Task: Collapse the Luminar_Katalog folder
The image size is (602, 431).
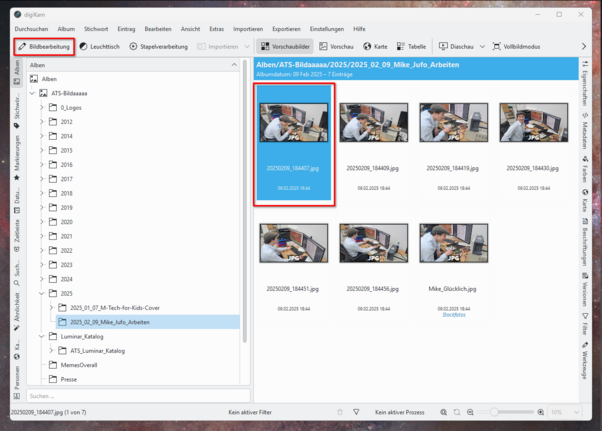Action: tap(42, 336)
